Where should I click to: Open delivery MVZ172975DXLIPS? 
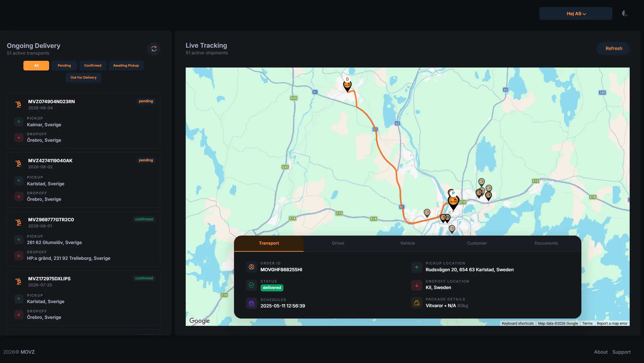click(x=83, y=298)
